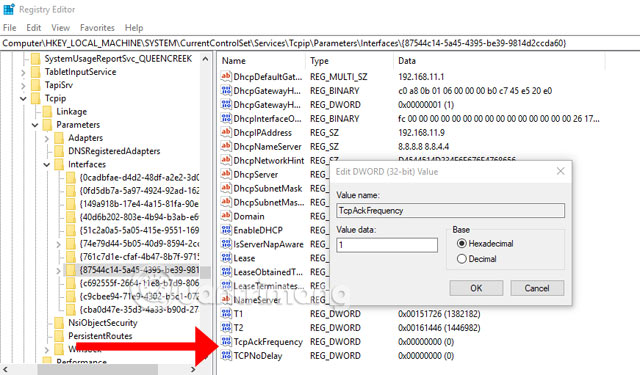Click the T2 DWORD value icon

tap(226, 327)
